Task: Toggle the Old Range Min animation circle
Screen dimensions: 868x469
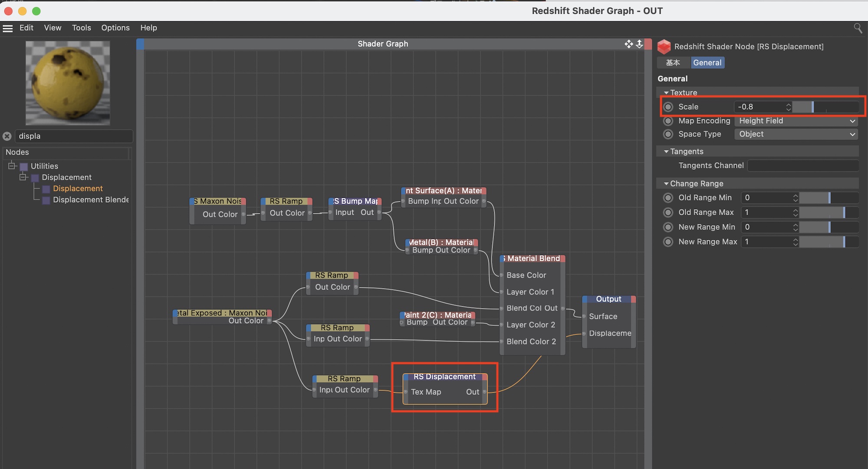Action: point(668,198)
